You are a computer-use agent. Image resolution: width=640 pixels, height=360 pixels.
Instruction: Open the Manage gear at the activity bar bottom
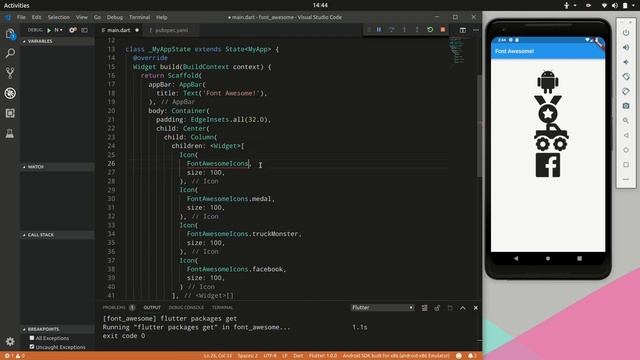[x=10, y=341]
